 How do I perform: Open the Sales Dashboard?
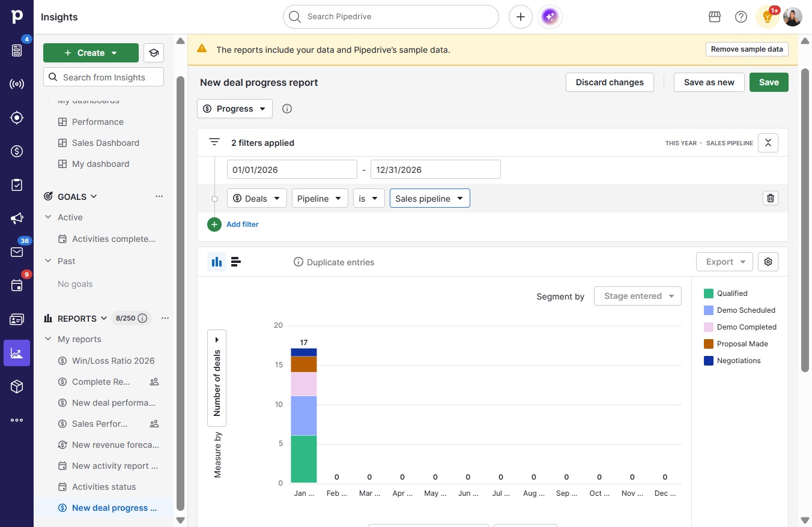tap(106, 143)
